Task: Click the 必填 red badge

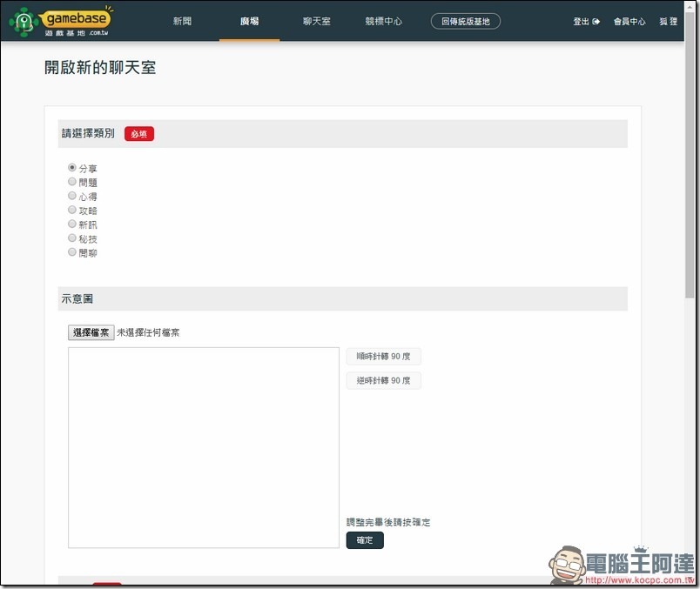Action: (x=139, y=134)
